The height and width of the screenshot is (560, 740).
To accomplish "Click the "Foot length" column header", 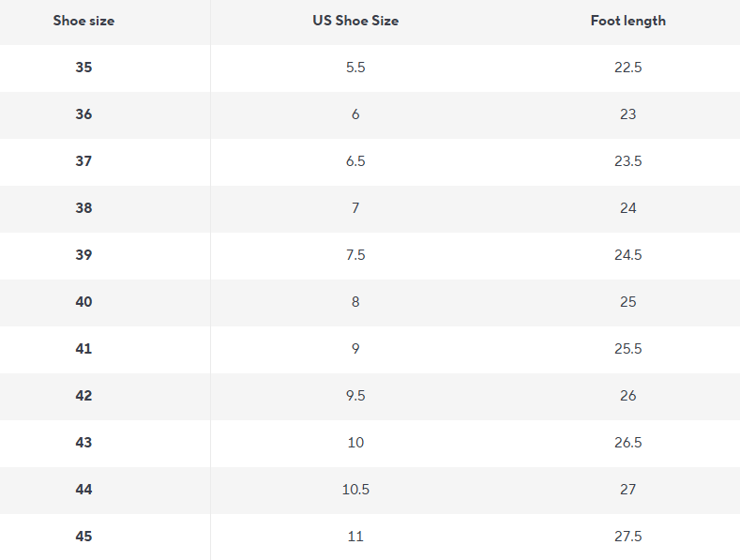I will point(627,21).
